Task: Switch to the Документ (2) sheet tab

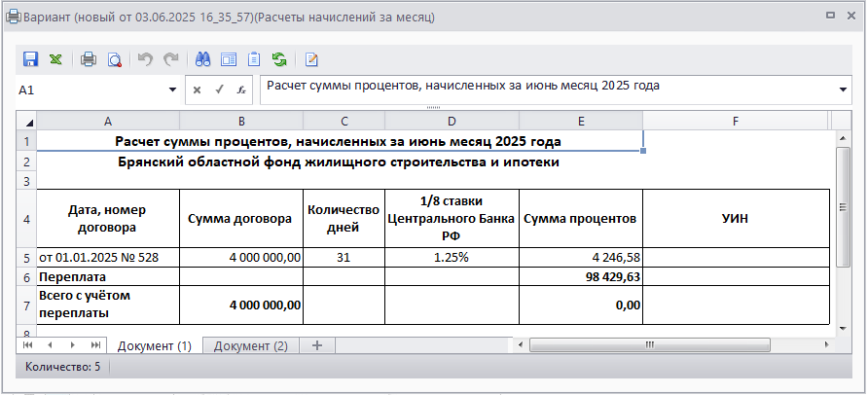Action: coord(251,346)
